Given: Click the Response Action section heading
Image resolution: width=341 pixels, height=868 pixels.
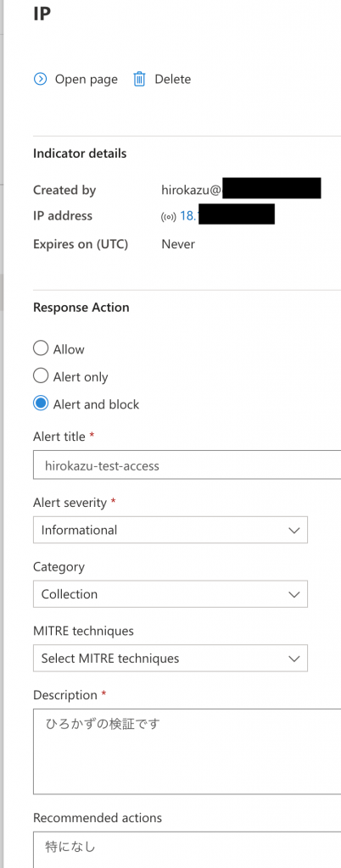Looking at the screenshot, I should 81,308.
